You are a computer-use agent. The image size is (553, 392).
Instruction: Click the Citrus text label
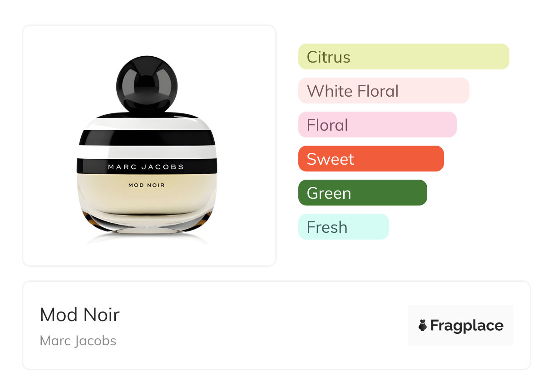pyautogui.click(x=329, y=57)
